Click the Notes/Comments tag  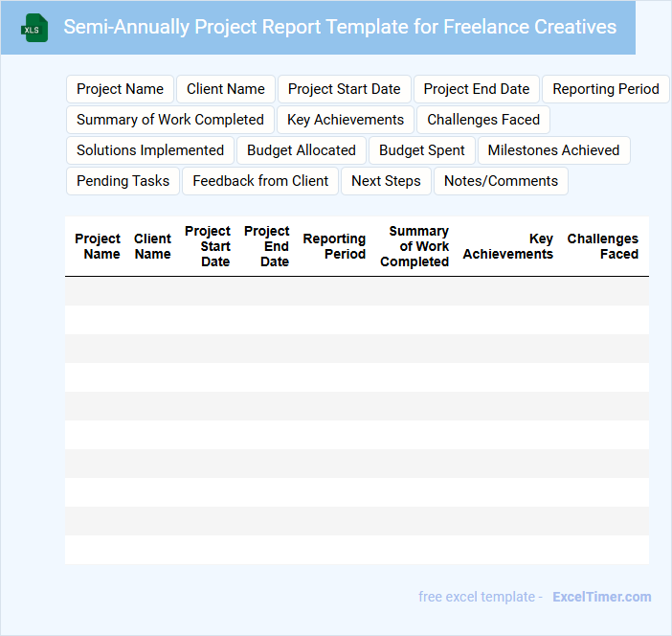coord(501,181)
